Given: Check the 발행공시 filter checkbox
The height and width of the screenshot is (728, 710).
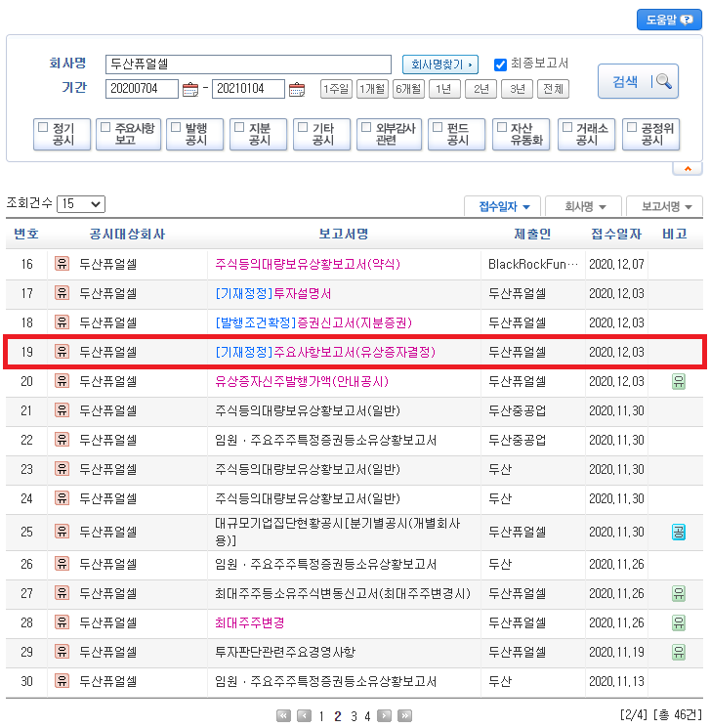Looking at the screenshot, I should coord(176,127).
